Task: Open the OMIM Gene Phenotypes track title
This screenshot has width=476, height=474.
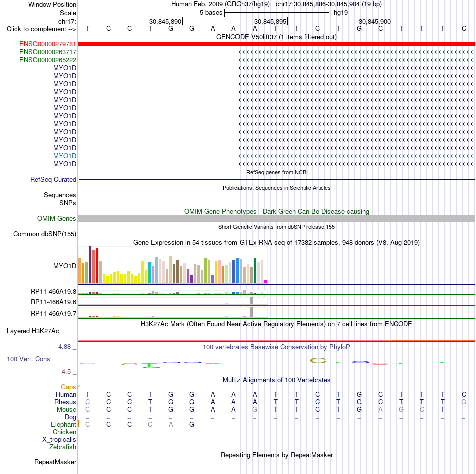Action: [x=277, y=211]
